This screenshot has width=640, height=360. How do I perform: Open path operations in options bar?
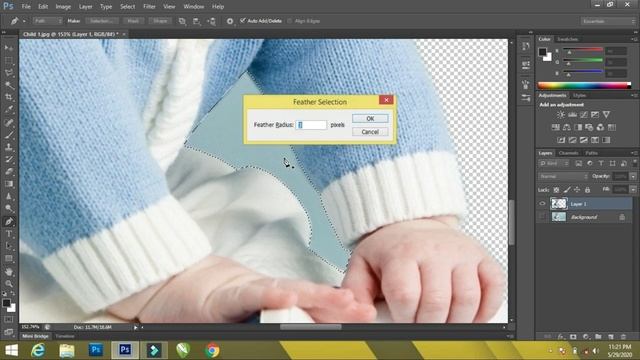pos(182,21)
